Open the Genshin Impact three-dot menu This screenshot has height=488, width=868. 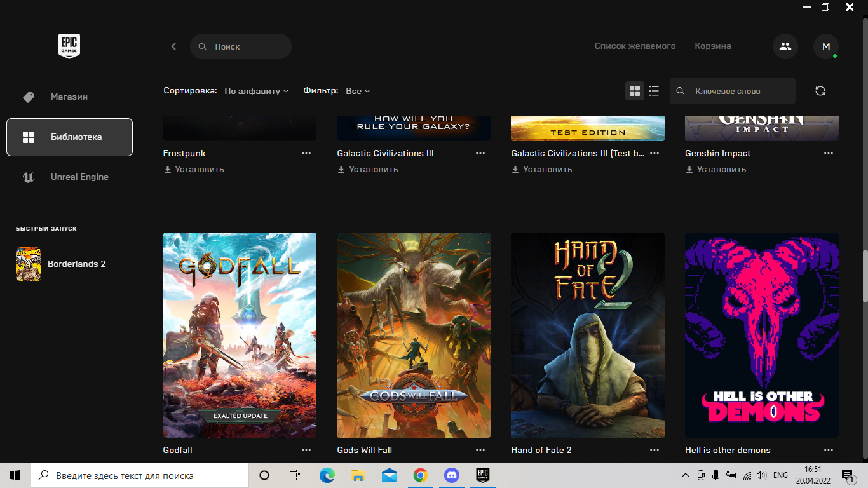coord(829,153)
